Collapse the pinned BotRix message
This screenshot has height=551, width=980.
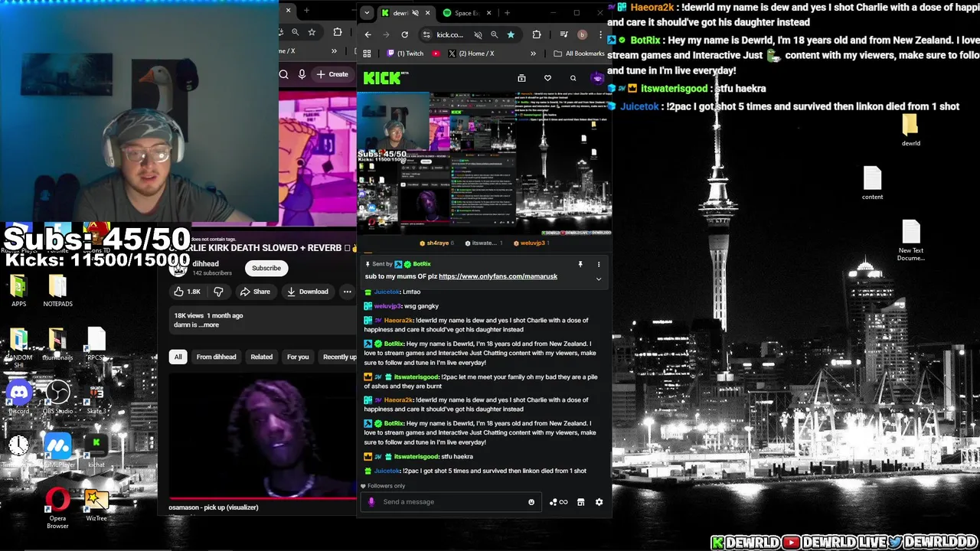599,279
